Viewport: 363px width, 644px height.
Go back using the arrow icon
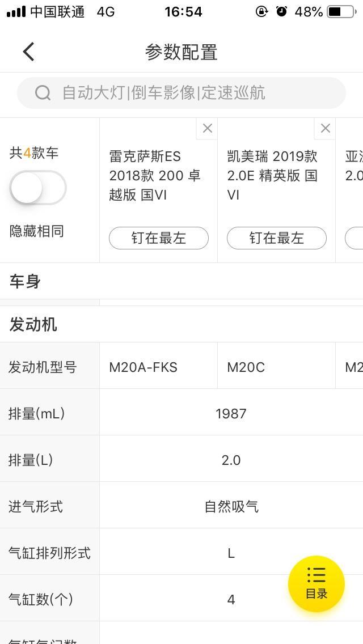[28, 52]
